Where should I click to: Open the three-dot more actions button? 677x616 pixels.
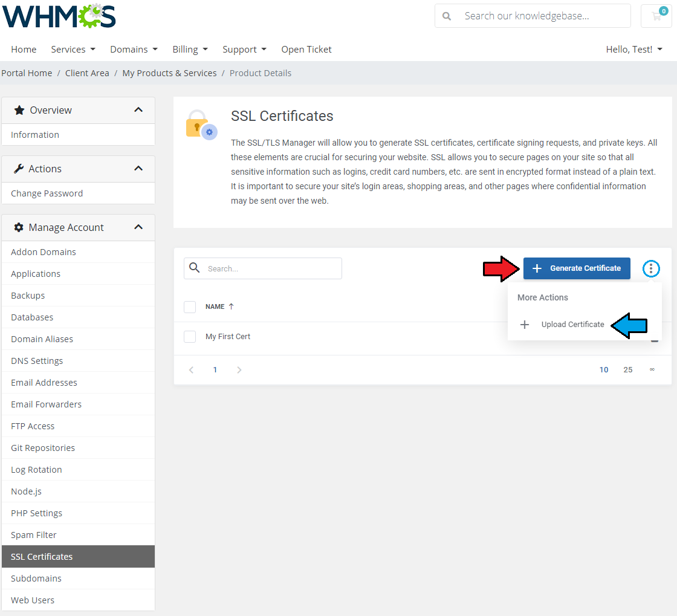[x=650, y=268]
